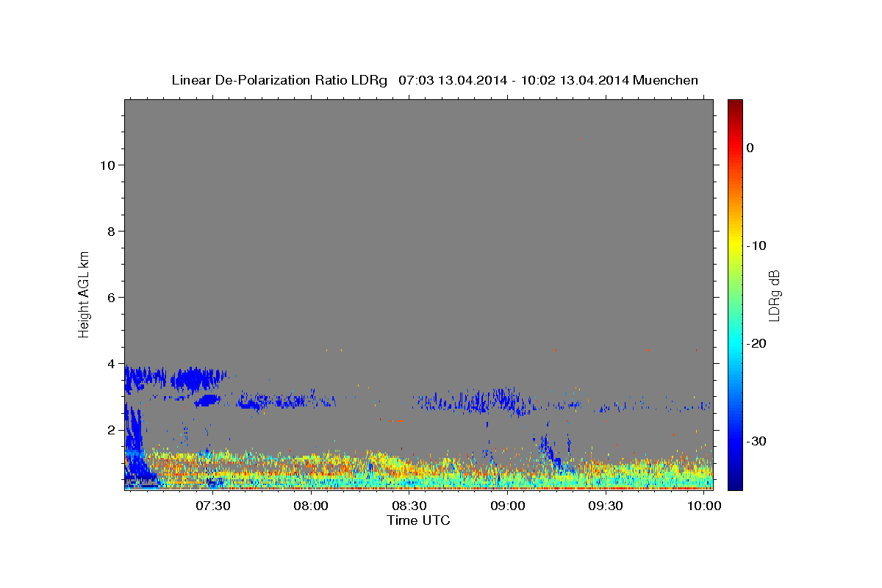Click the height tick label 8
The width and height of the screenshot is (882, 588).
pyautogui.click(x=111, y=231)
